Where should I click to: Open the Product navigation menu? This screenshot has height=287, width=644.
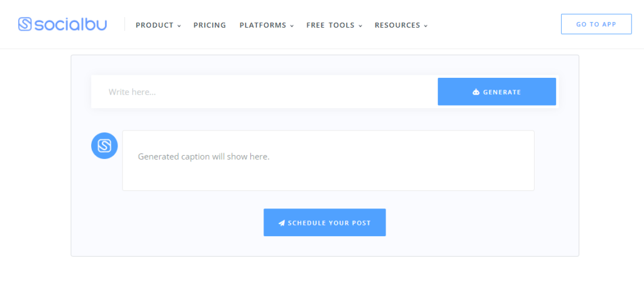pos(155,25)
